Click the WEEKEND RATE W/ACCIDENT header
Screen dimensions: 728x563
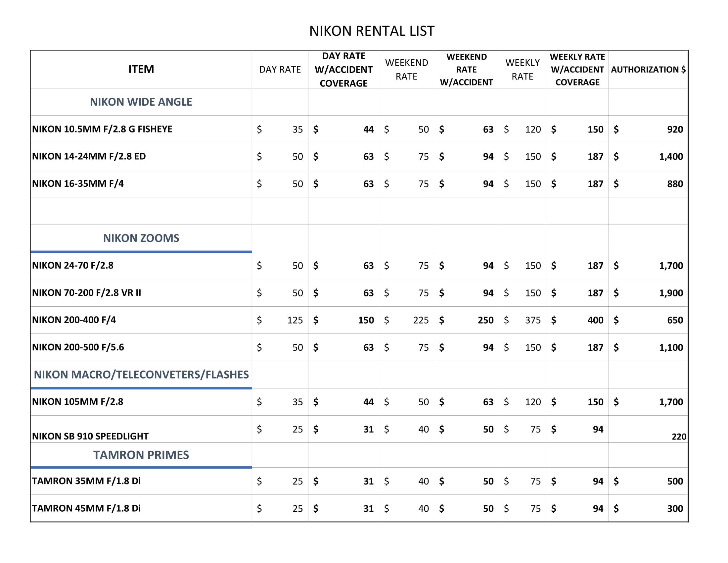point(466,69)
